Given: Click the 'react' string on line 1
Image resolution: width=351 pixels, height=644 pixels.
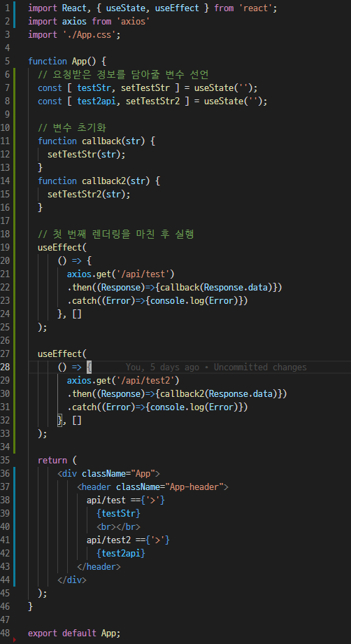Looking at the screenshot, I should coord(257,8).
